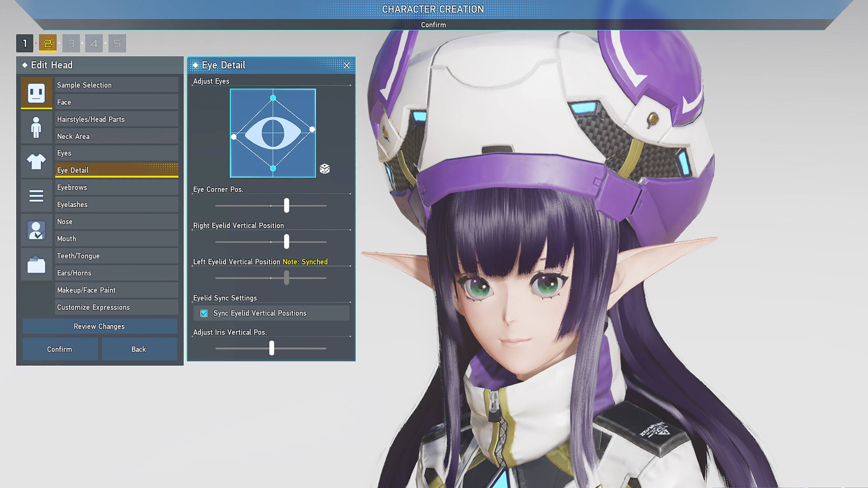Click the Confirm button in Edit Head panel

tap(60, 349)
